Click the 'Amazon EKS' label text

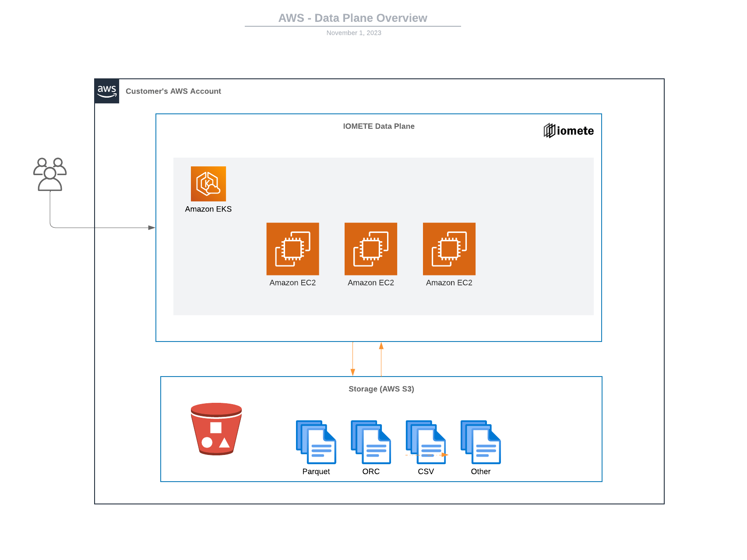click(x=208, y=209)
